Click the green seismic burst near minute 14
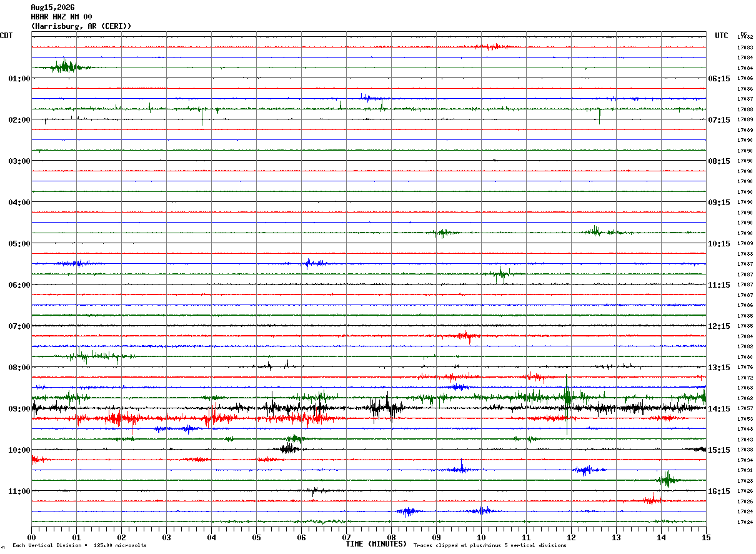Image resolution: width=756 pixels, height=554 pixels. pos(667,480)
